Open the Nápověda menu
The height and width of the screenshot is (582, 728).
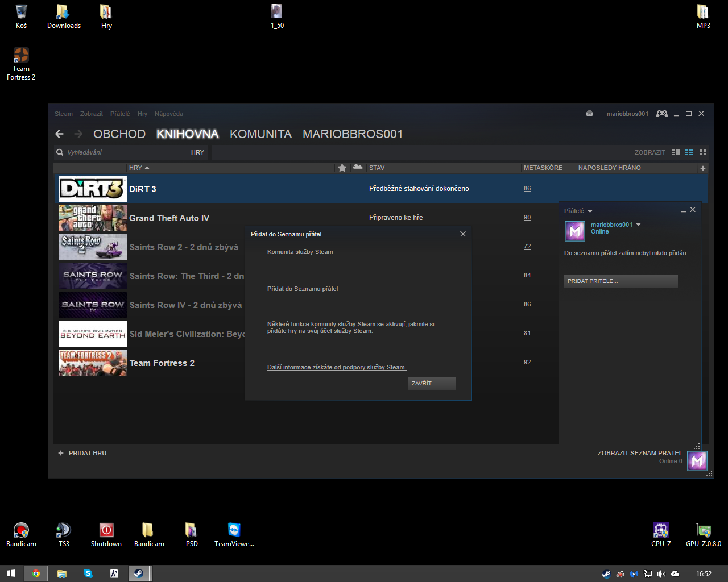(169, 114)
